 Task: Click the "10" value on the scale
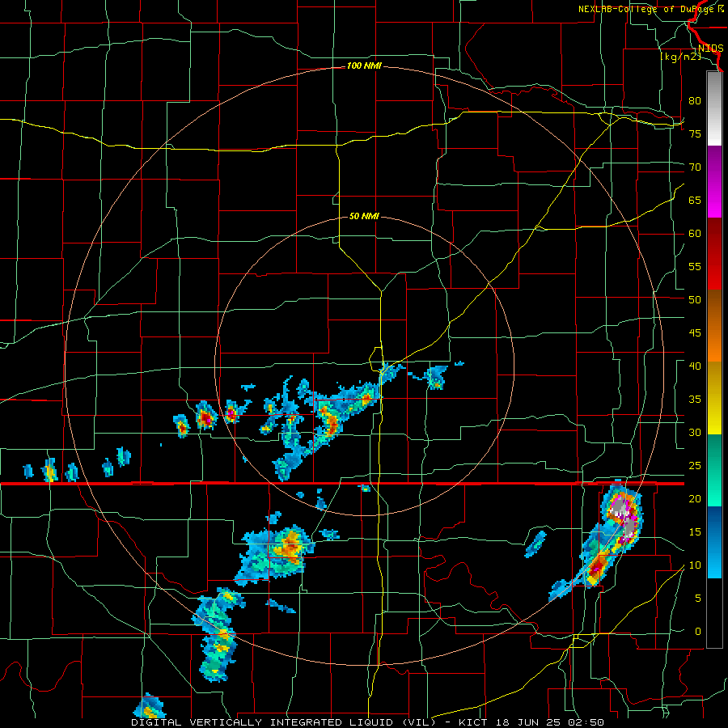point(695,565)
